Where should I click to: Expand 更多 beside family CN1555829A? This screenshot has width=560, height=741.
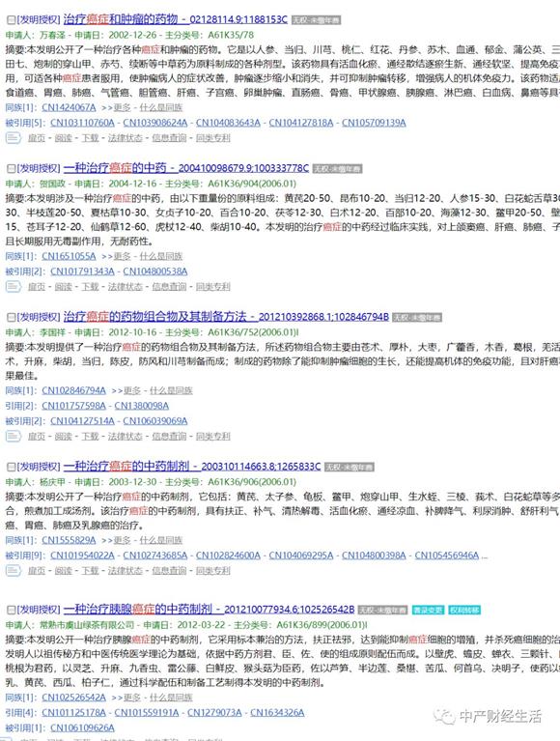[122, 540]
